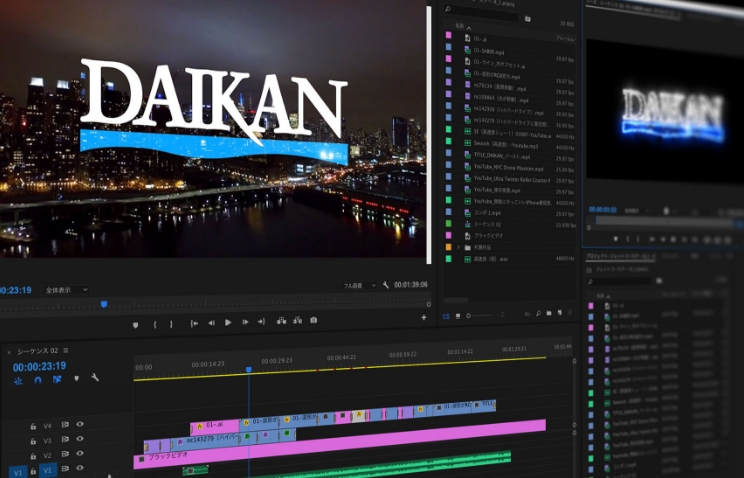Select the 01-.ai clip on track V4

tap(215, 426)
